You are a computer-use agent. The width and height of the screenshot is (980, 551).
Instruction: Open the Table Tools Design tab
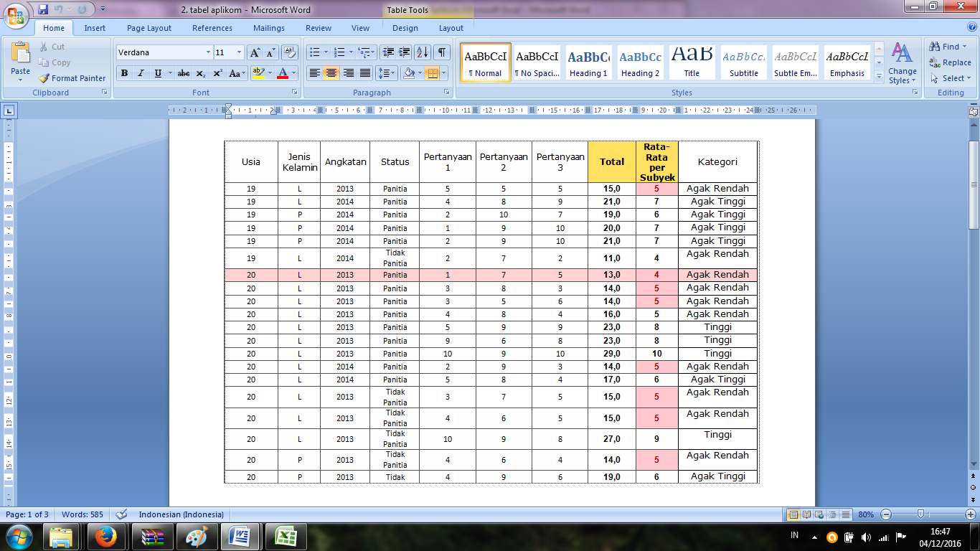coord(405,28)
